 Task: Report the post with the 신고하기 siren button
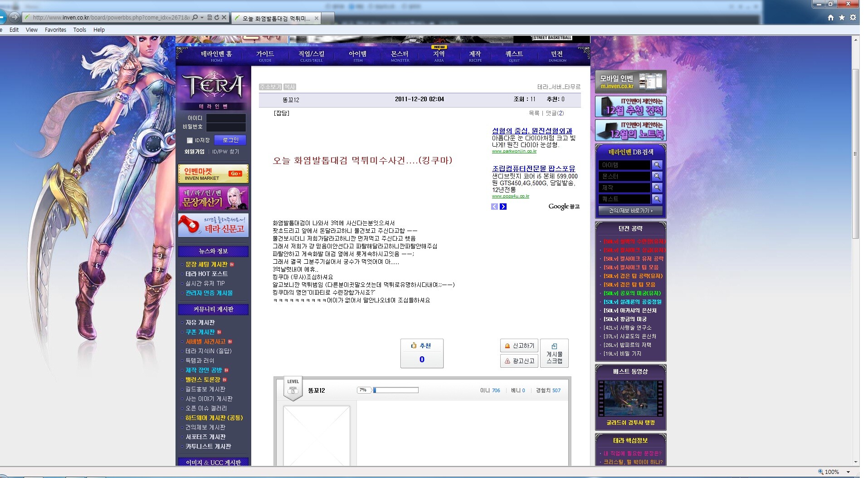[519, 346]
